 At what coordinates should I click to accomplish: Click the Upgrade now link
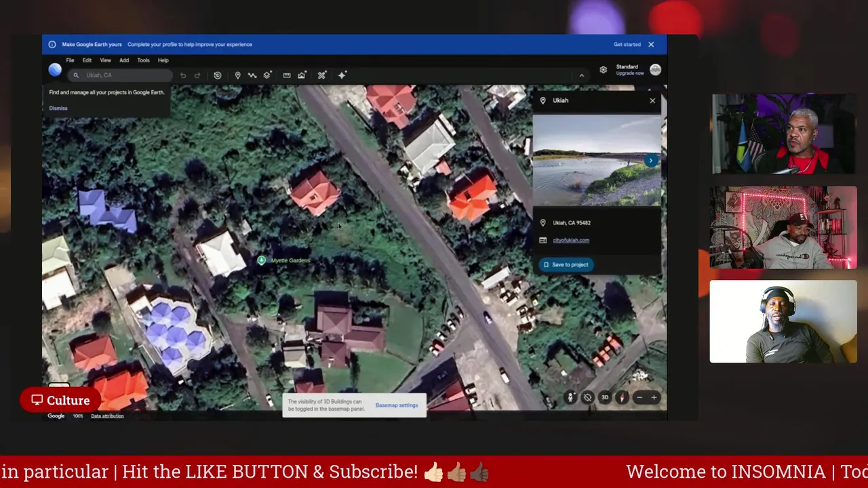pyautogui.click(x=630, y=73)
